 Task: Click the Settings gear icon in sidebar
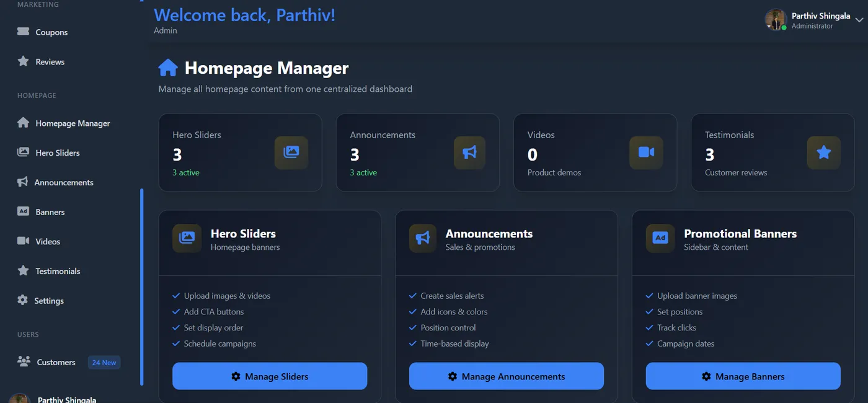coord(22,300)
